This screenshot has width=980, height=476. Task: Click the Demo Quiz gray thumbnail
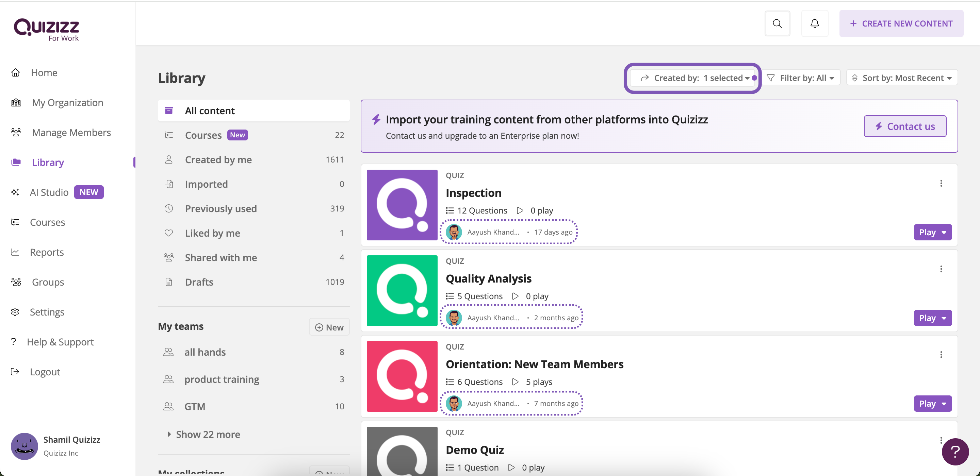[402, 451]
